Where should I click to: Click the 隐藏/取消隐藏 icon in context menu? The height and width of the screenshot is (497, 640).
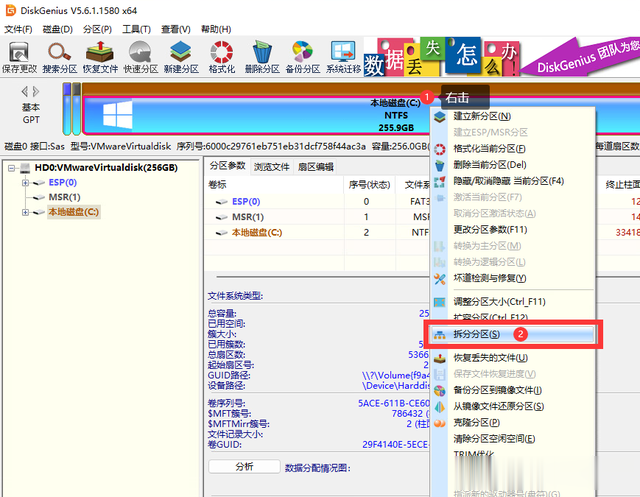coord(440,182)
